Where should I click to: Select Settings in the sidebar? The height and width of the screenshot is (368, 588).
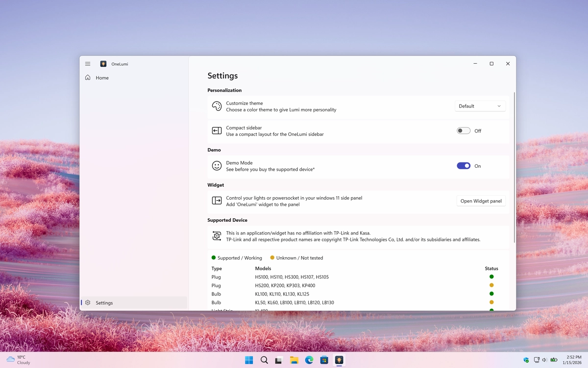point(104,303)
